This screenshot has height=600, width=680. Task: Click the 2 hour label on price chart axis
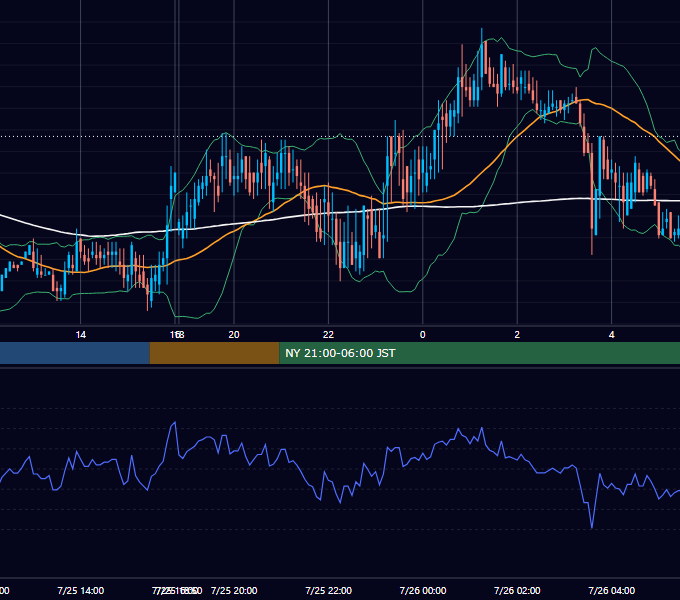(x=517, y=335)
